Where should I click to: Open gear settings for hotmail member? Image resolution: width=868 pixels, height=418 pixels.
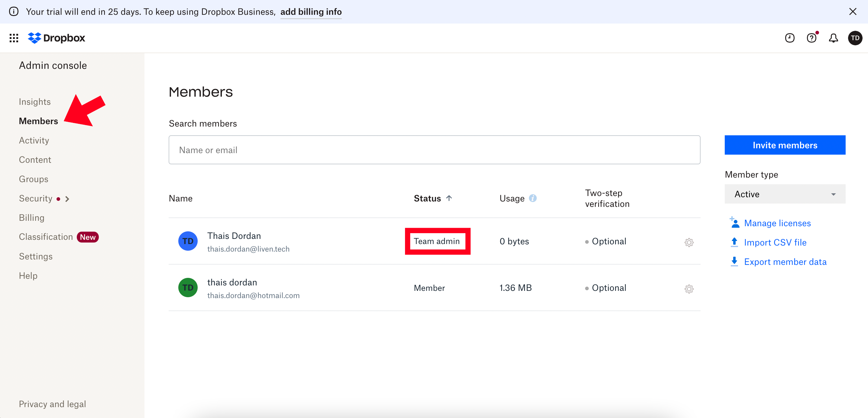[689, 289]
